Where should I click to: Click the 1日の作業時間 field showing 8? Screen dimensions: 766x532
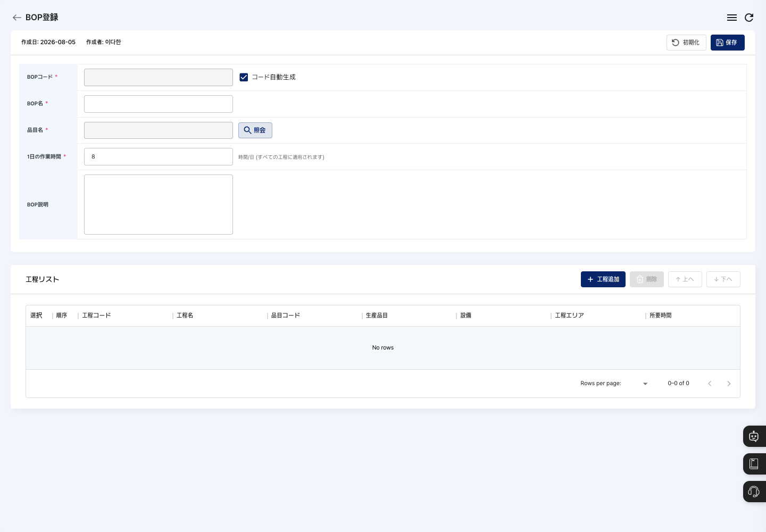click(x=159, y=156)
